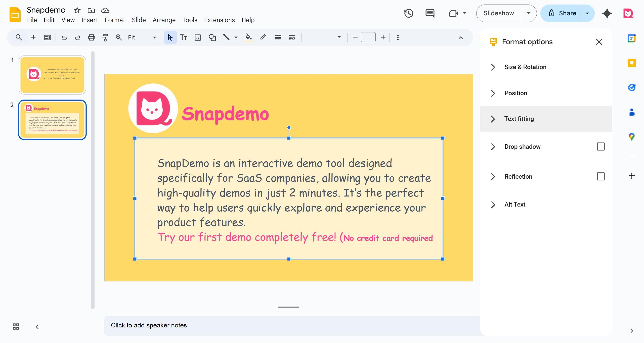Redo the last action
Screen dimensions: 644x343
(78, 37)
